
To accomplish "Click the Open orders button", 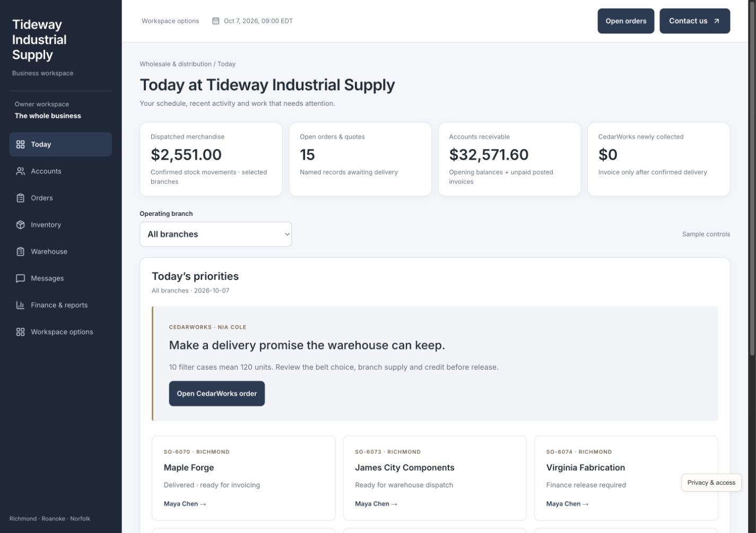I will pyautogui.click(x=626, y=21).
